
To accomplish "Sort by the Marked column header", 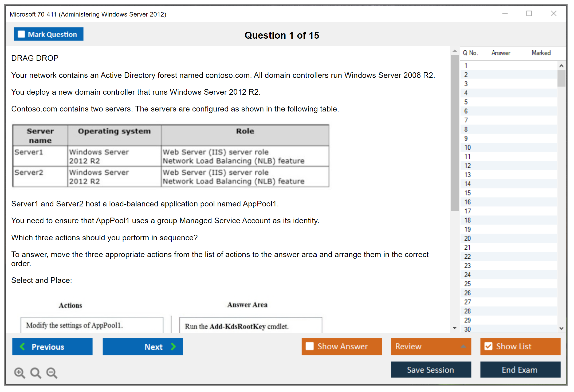I will [x=541, y=53].
